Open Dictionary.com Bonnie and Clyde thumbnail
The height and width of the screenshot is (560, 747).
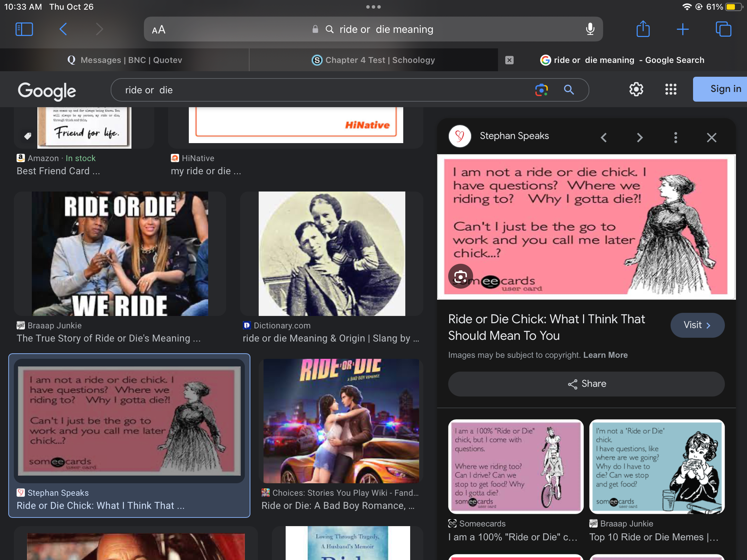point(332,254)
